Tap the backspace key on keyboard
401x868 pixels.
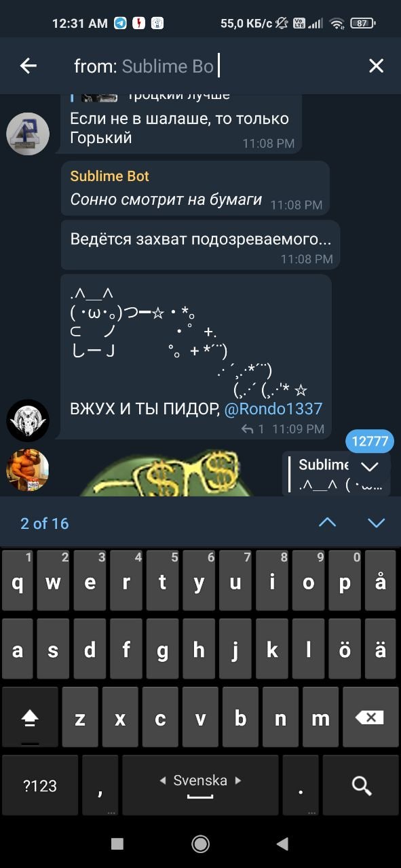pyautogui.click(x=370, y=717)
